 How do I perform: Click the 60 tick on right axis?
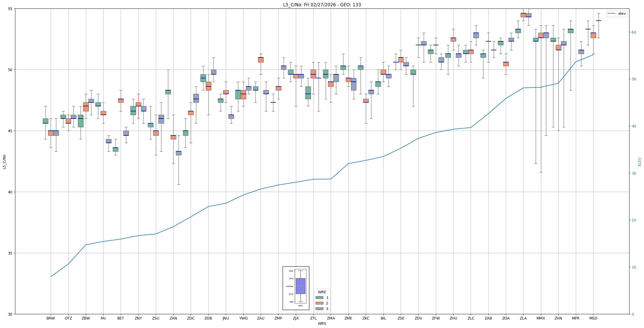click(633, 32)
